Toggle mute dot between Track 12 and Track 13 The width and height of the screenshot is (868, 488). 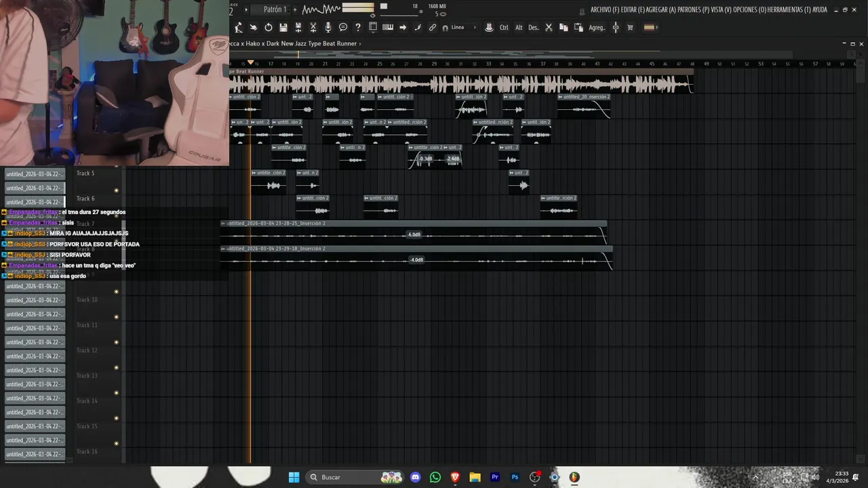[x=116, y=368]
